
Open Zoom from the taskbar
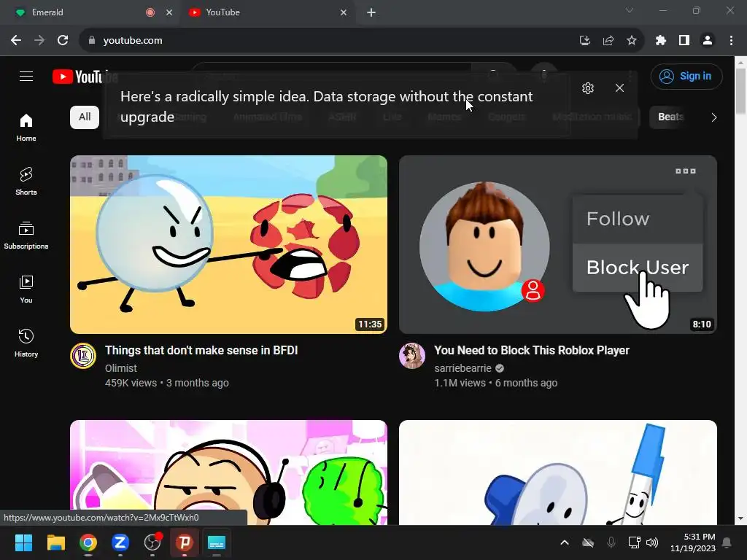click(120, 542)
